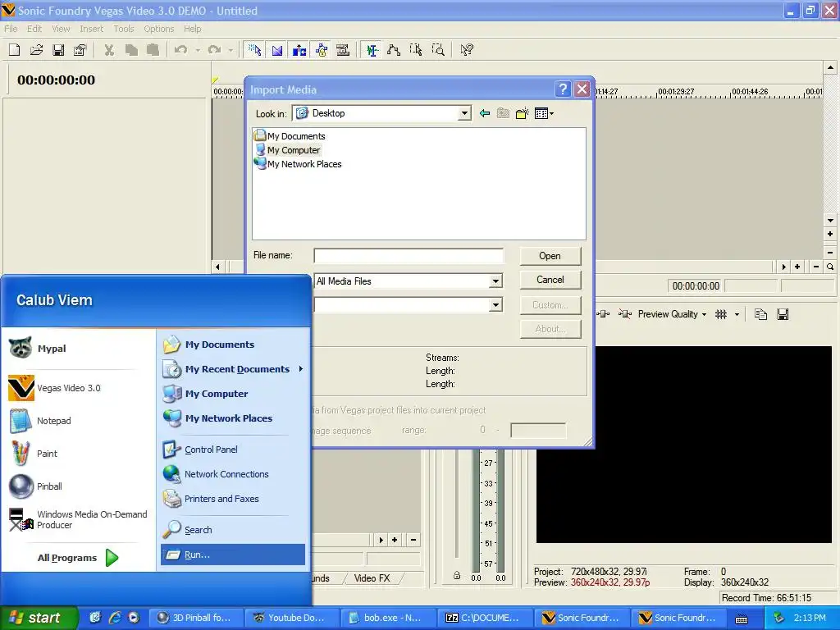Screen dimensions: 840x630
Task: Select the Envelope Edit tool
Action: coord(394,50)
